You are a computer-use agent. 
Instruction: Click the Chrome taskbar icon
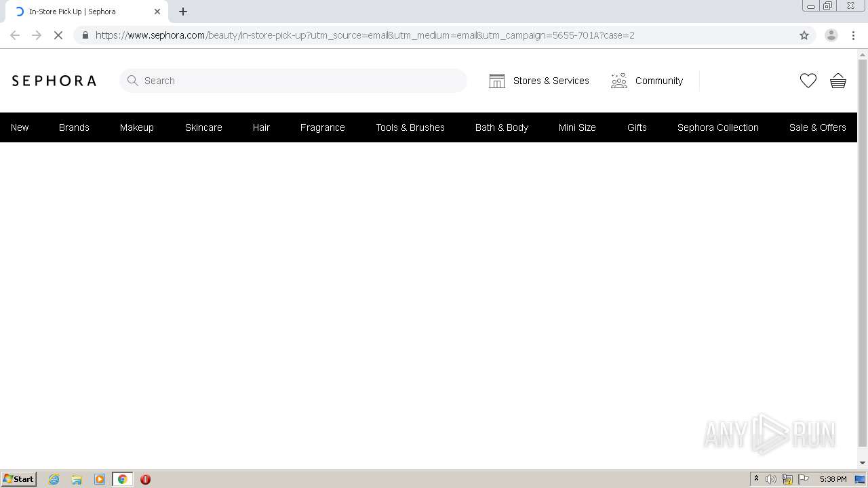point(122,479)
